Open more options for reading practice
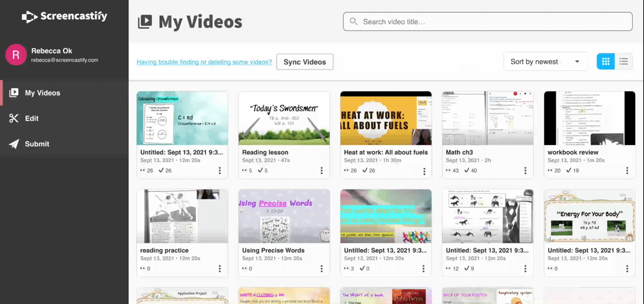The image size is (644, 304). (x=220, y=269)
